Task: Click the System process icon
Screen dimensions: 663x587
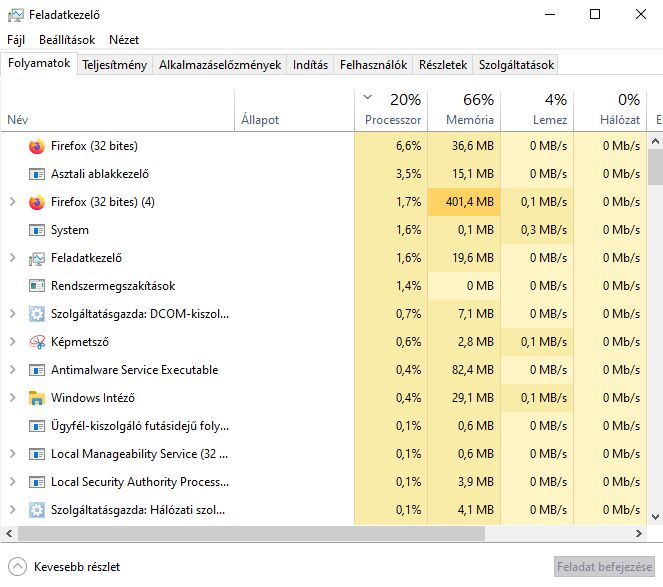Action: tap(37, 230)
